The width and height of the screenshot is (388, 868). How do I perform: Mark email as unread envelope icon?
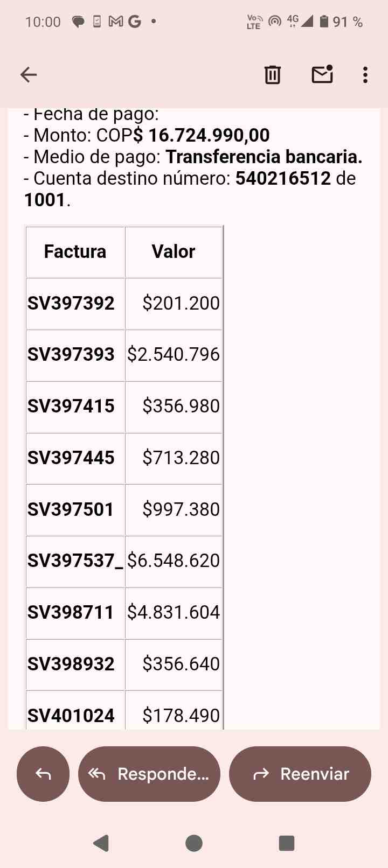[322, 74]
